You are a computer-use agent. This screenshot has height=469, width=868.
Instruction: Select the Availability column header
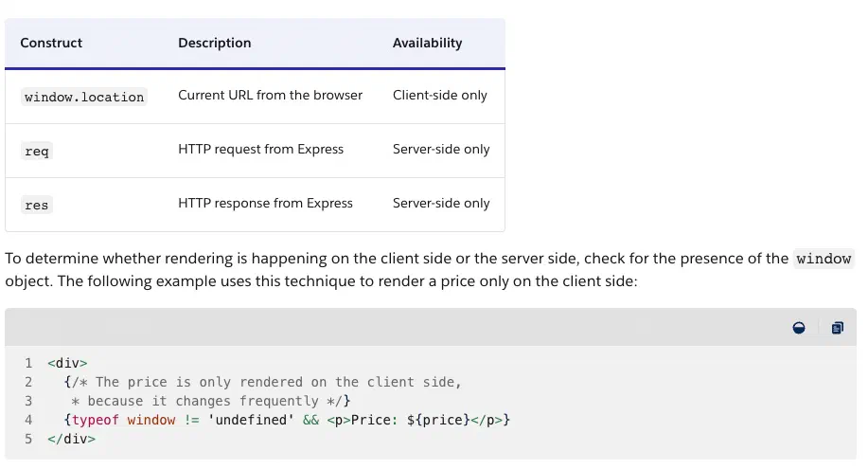427,43
